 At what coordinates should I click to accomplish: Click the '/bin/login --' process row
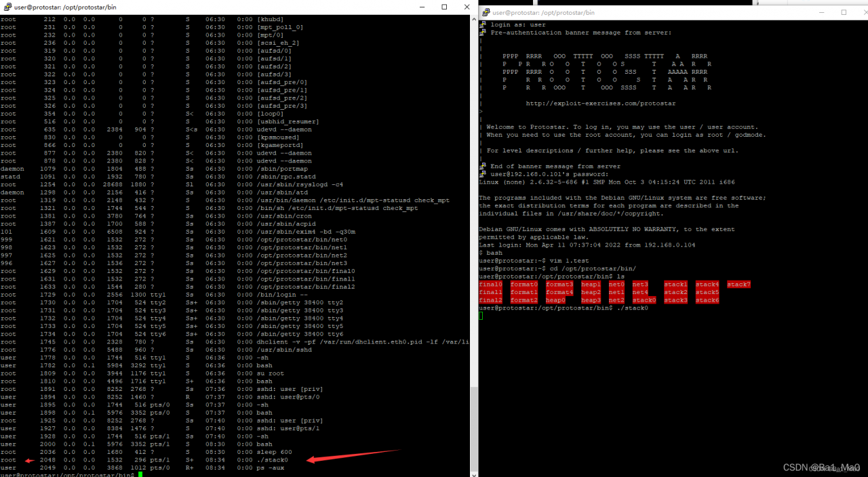pyautogui.click(x=155, y=295)
